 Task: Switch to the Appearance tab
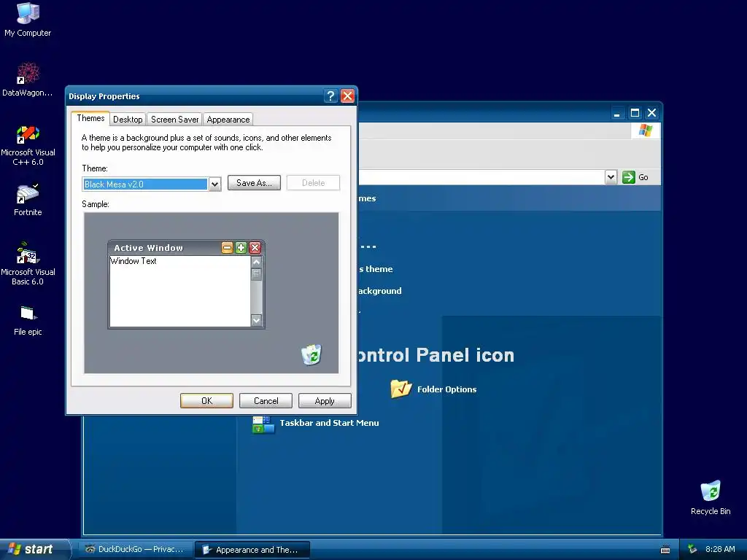pos(228,120)
